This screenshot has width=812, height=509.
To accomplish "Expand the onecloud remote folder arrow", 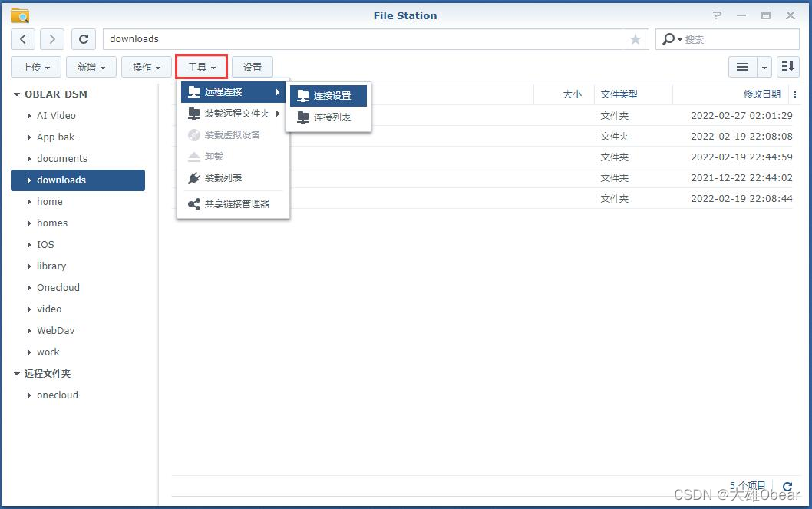I will [x=29, y=395].
